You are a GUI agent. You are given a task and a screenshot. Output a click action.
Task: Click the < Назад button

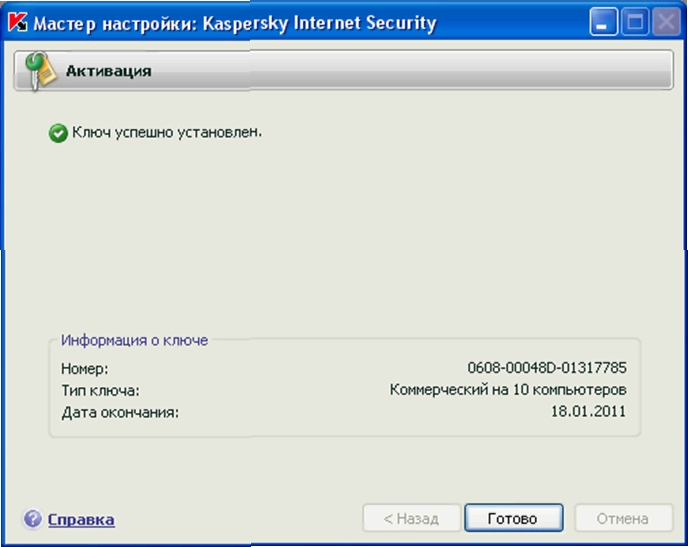tap(411, 518)
